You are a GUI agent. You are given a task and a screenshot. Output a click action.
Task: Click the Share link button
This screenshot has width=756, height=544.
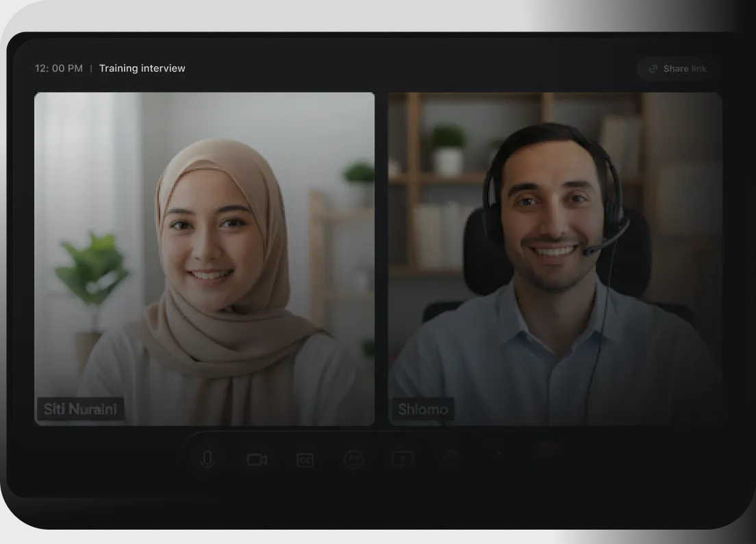pyautogui.click(x=679, y=68)
